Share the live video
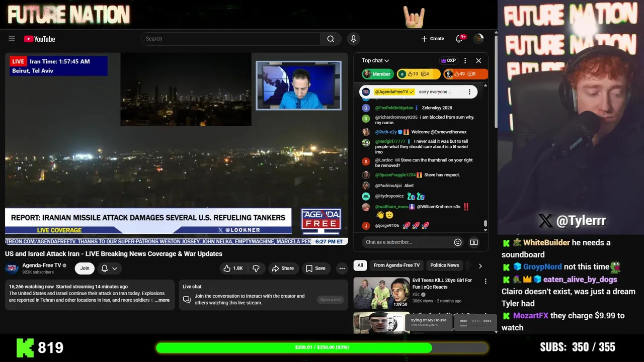Viewport: 644px width, 362px height. [x=283, y=268]
